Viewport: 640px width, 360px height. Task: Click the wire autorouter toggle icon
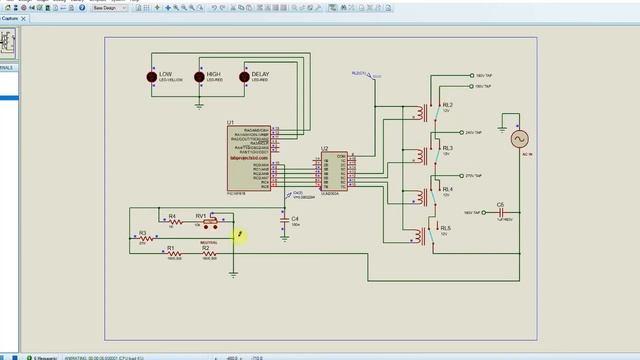(333, 8)
